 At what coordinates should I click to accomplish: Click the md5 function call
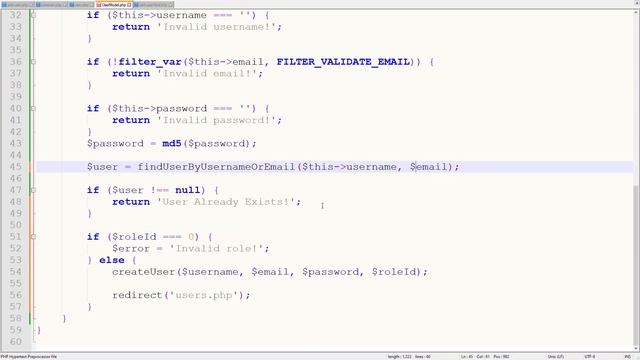[x=171, y=144]
